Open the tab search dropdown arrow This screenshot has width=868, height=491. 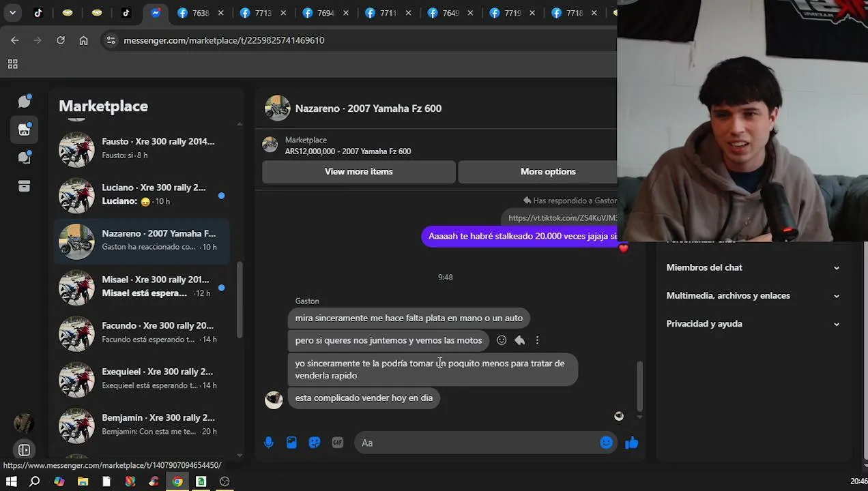tap(12, 12)
